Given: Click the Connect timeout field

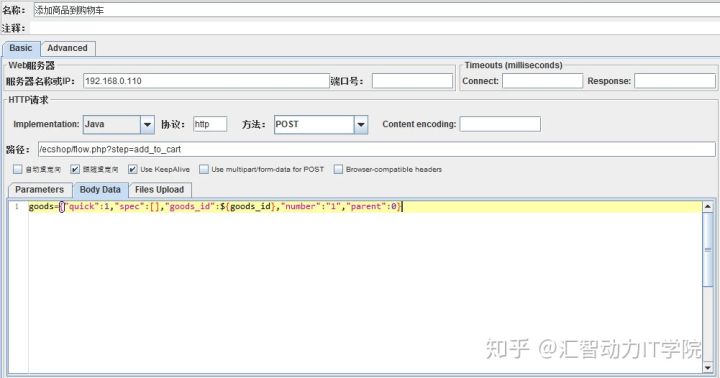Looking at the screenshot, I should 542,81.
